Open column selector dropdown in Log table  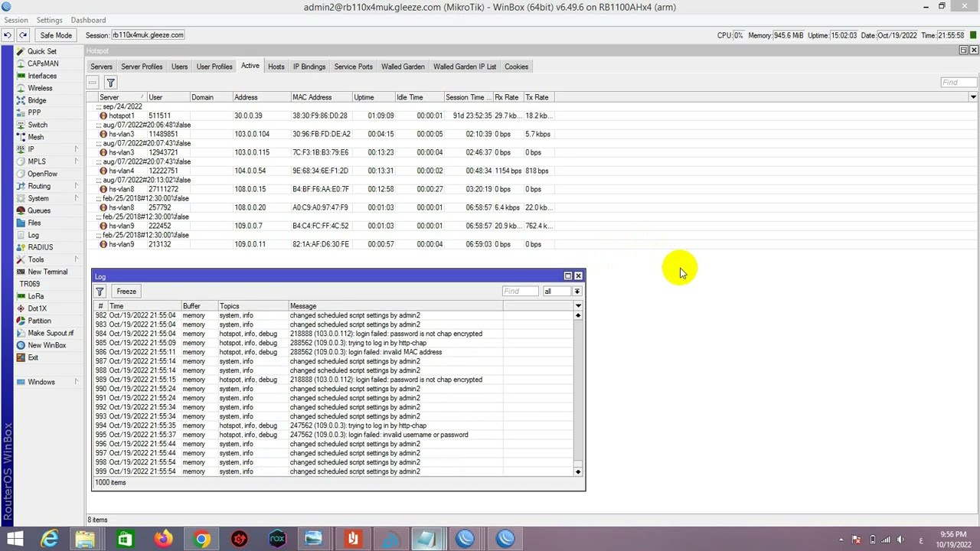click(578, 306)
